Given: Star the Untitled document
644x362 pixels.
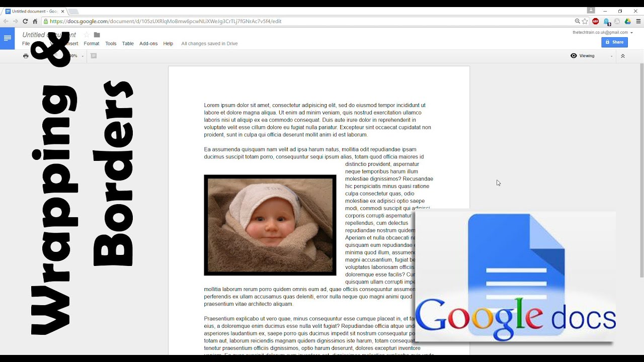Looking at the screenshot, I should pyautogui.click(x=87, y=35).
